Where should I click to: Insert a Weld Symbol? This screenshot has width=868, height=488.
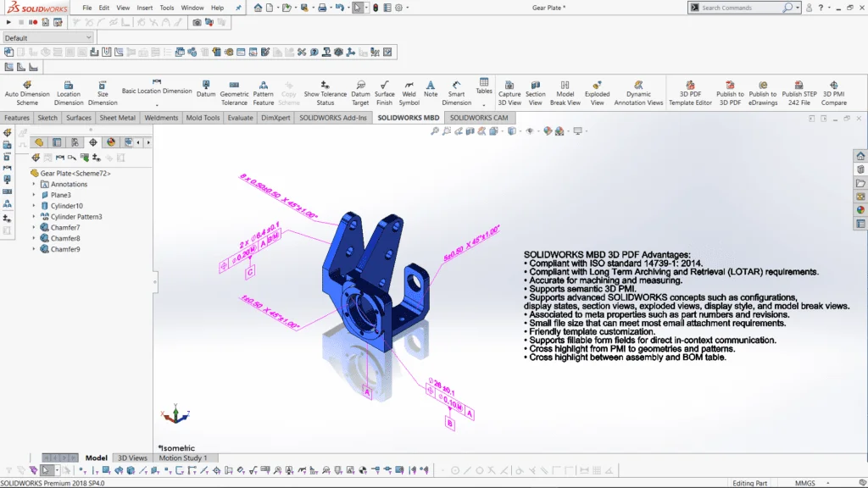click(x=409, y=93)
